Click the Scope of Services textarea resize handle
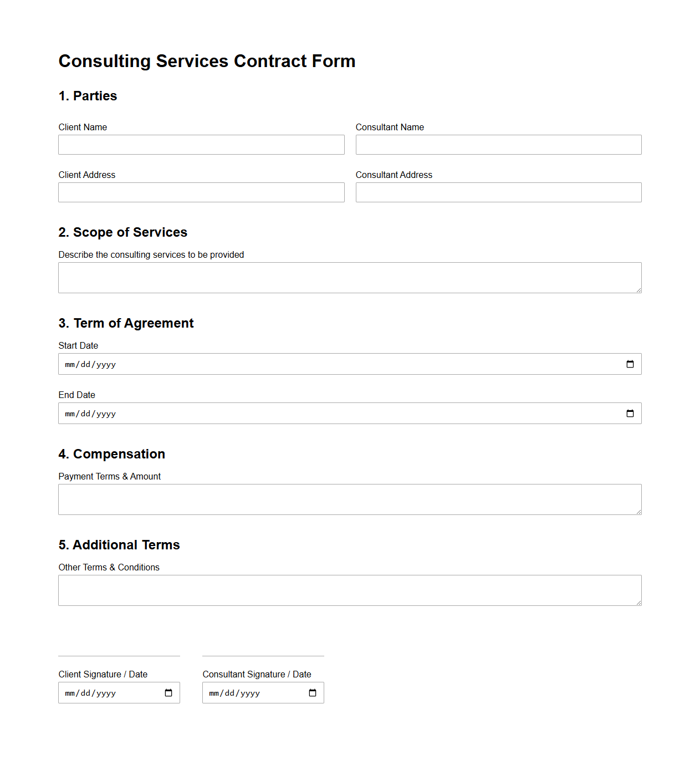Viewport: 700px width, 760px height. point(638,290)
